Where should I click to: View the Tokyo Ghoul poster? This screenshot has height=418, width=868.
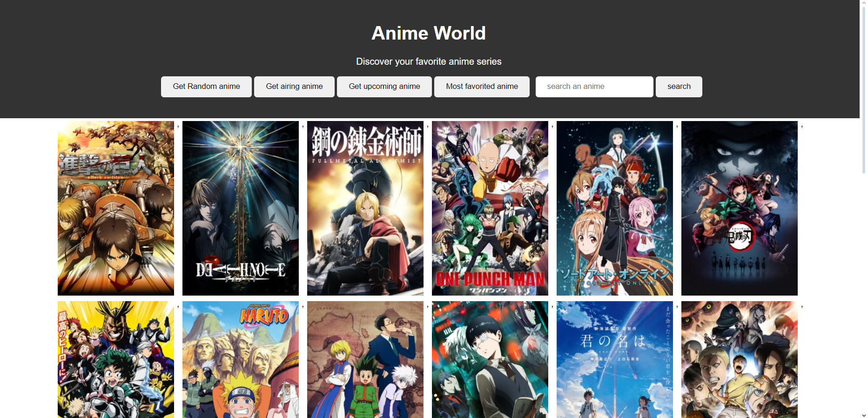(x=490, y=359)
